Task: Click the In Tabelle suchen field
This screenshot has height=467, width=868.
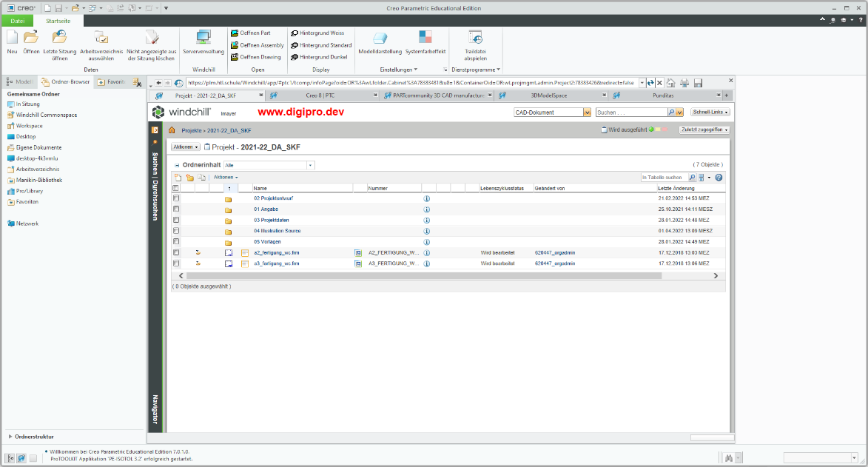Action: [x=665, y=178]
